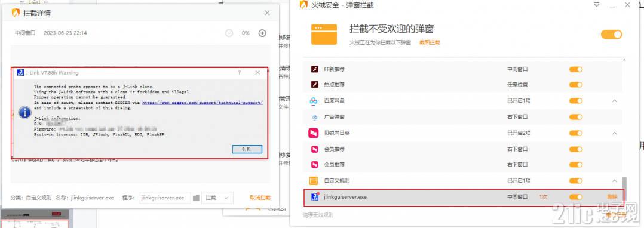The image size is (644, 228).
Task: Click the slide thumbnail at bottom-left corner
Action: [35, 219]
